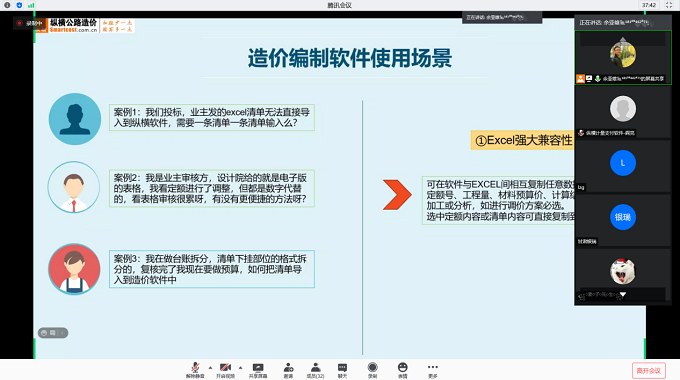The image size is (680, 380).
Task: Open 共享屏幕 share screen
Action: 258,370
